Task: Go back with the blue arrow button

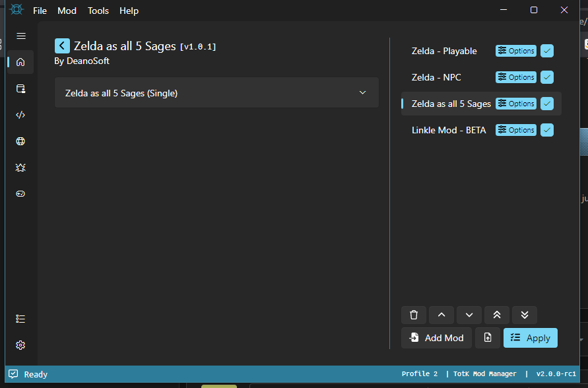Action: (62, 46)
